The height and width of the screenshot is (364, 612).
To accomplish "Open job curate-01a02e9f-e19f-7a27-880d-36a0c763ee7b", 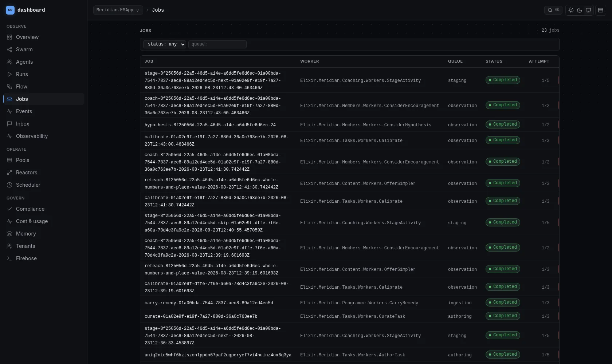I will pos(201,316).
